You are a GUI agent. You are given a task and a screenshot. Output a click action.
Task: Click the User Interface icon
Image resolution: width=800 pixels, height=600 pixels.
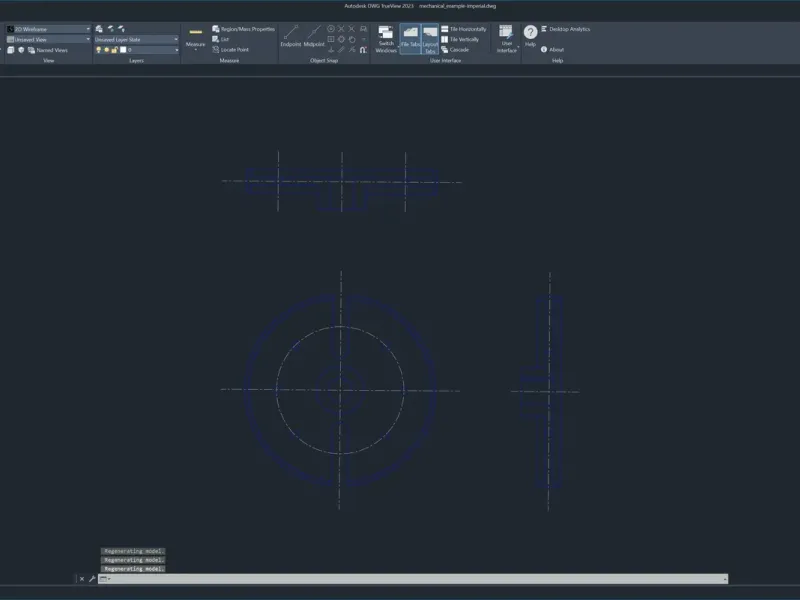pos(506,32)
